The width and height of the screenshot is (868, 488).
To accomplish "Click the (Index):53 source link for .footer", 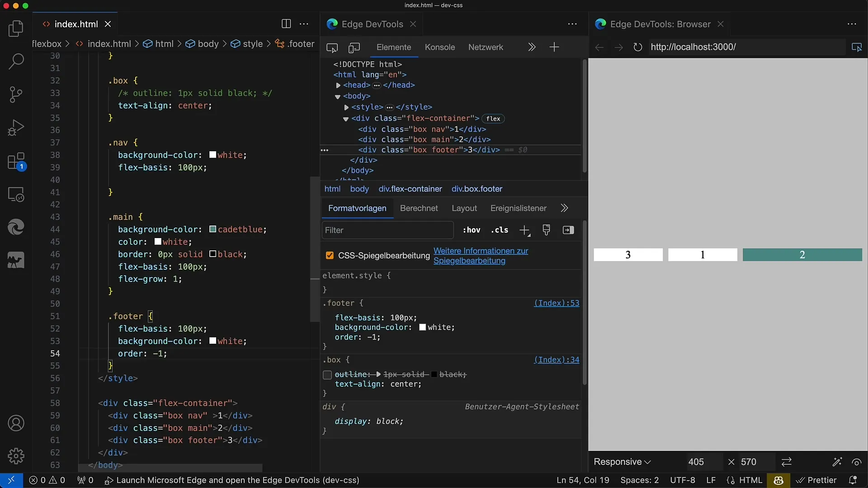I will tap(556, 303).
